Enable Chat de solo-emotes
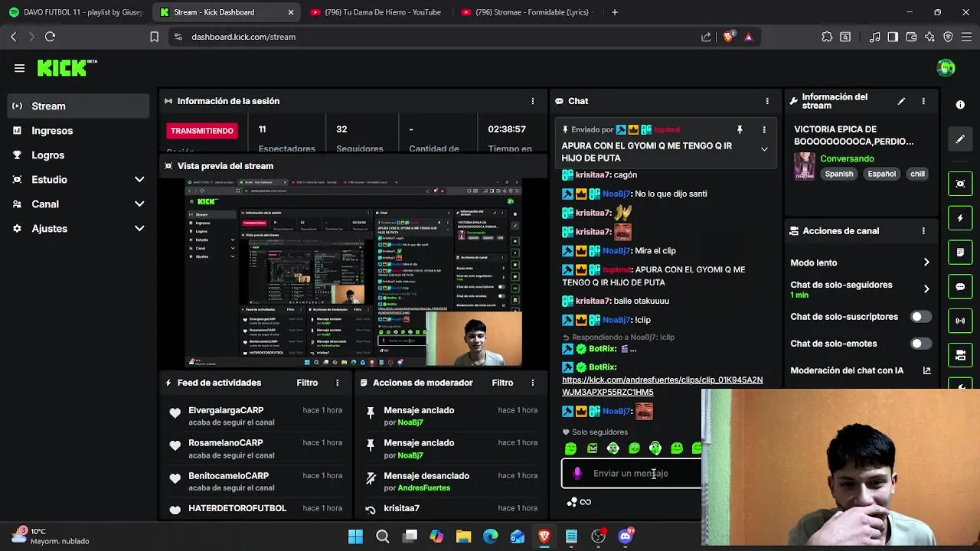 pos(920,344)
